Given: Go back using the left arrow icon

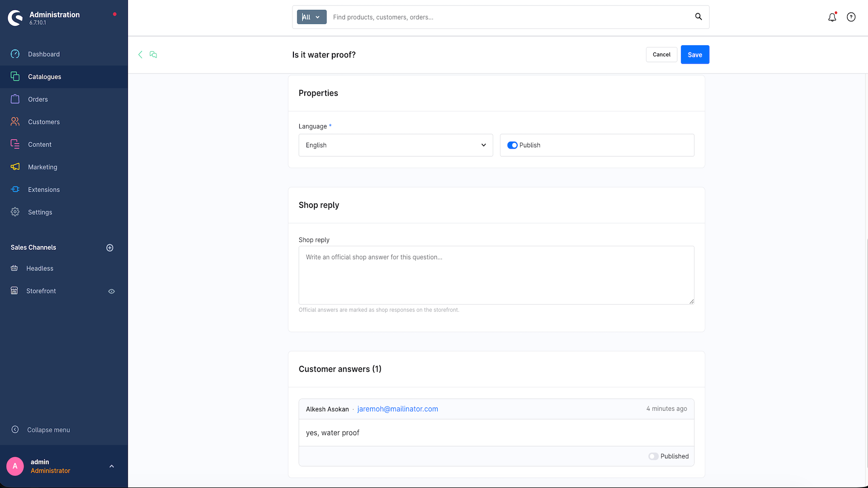Looking at the screenshot, I should tap(140, 54).
